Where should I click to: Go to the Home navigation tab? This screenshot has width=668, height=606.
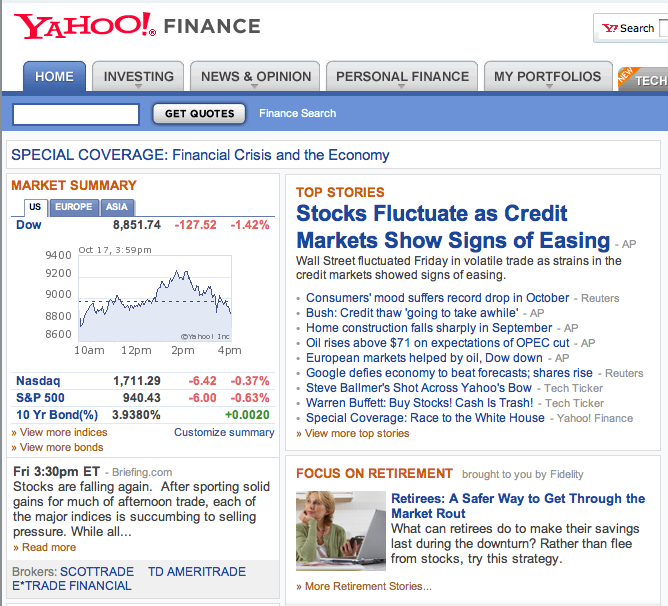coord(54,76)
